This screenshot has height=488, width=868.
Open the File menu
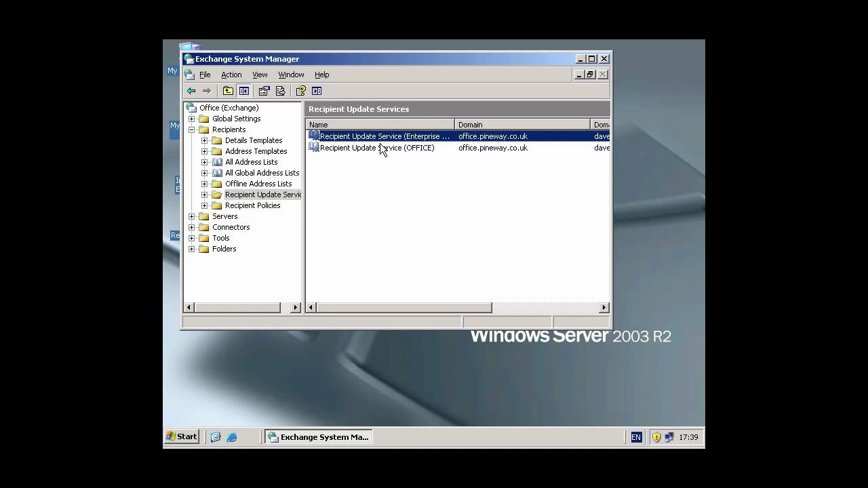coord(205,75)
